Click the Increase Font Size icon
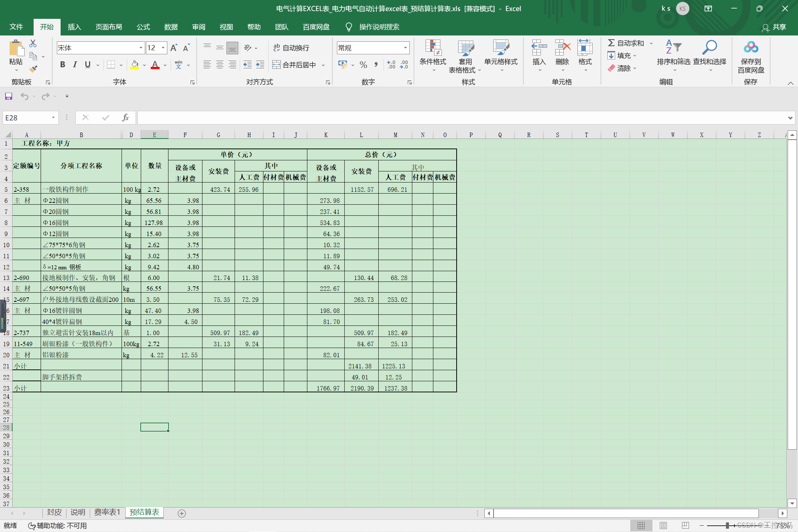 pos(174,48)
